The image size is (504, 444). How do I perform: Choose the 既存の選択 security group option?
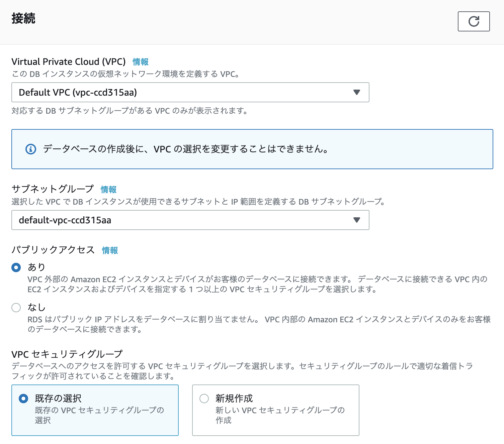(23, 399)
